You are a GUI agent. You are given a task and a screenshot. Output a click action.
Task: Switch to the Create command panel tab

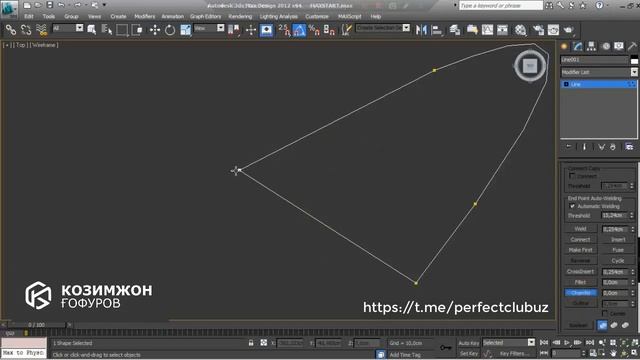coord(564,46)
